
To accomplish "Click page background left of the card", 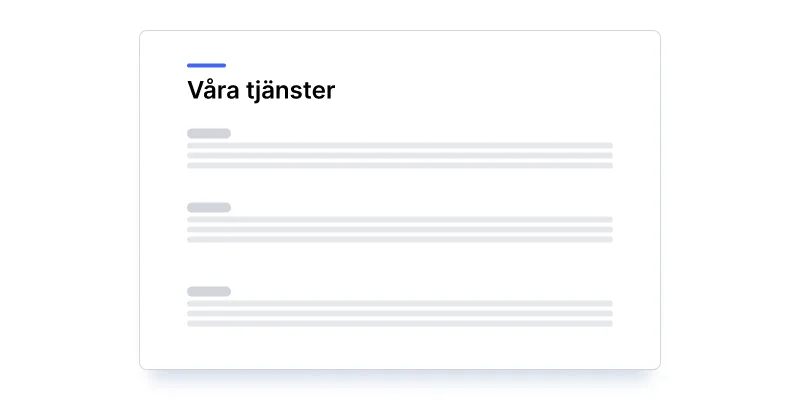I will point(70,200).
